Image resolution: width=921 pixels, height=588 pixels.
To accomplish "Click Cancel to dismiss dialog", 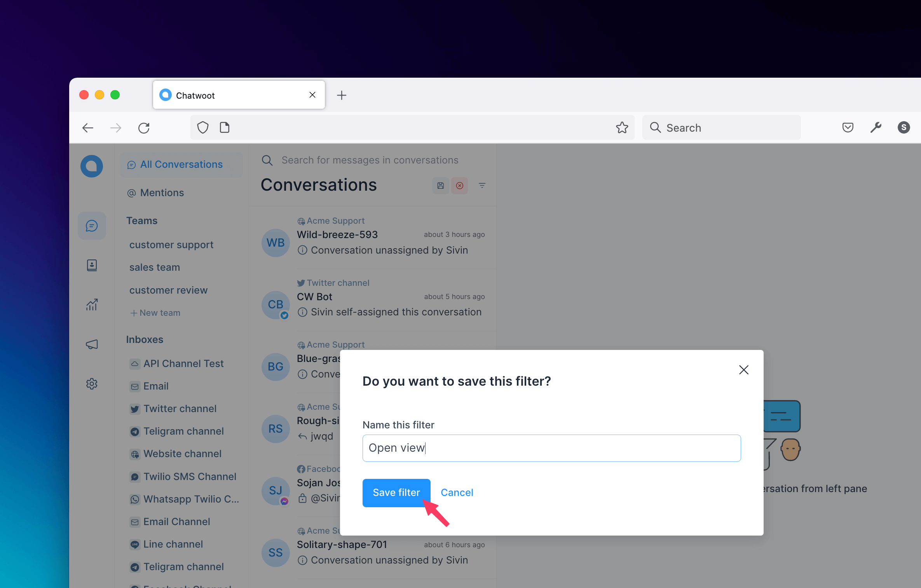I will tap(456, 493).
